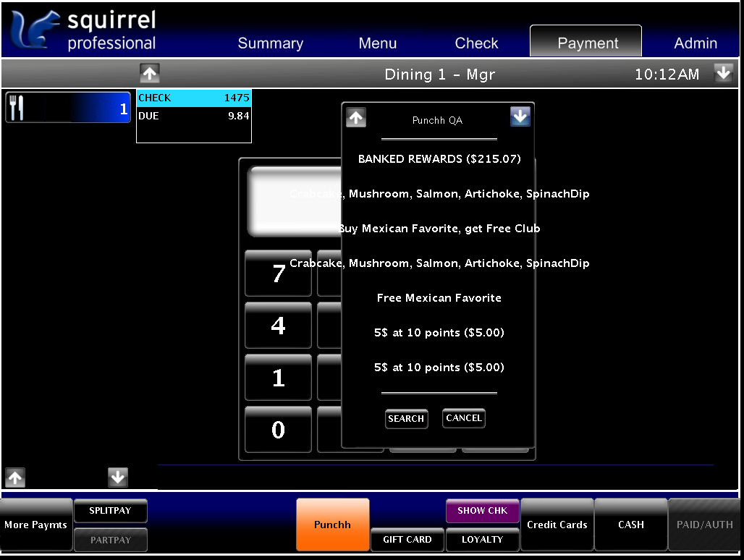
Task: Click the down arrow beside the 10:12AM clock
Action: coord(724,74)
